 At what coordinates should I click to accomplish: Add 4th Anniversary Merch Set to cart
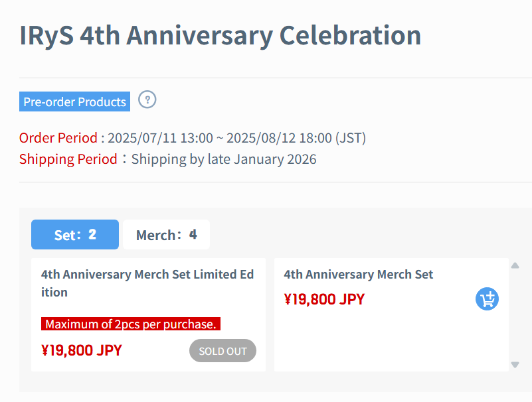(487, 299)
